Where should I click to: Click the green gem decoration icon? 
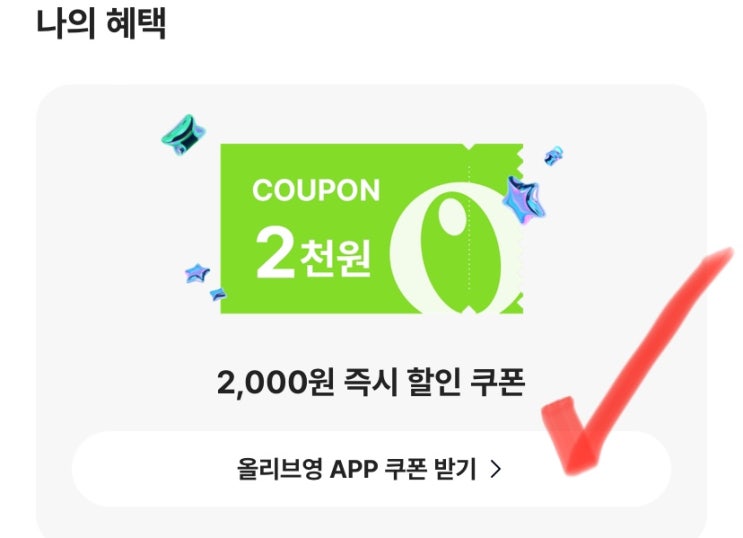pyautogui.click(x=184, y=135)
